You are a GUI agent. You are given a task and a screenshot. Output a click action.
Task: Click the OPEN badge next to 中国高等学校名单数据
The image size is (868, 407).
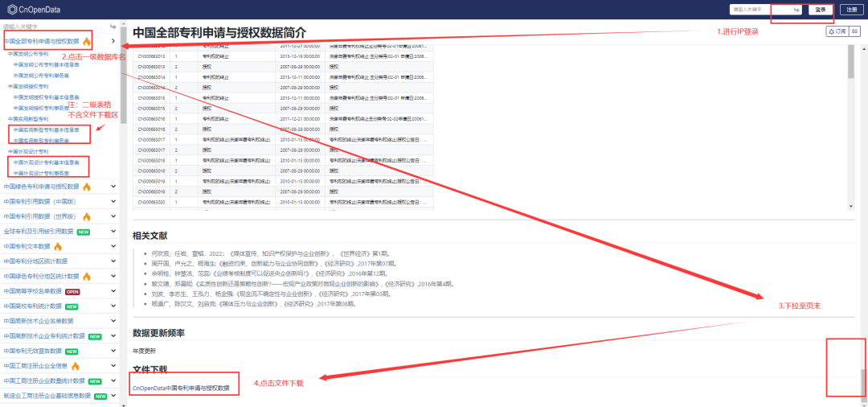point(72,291)
